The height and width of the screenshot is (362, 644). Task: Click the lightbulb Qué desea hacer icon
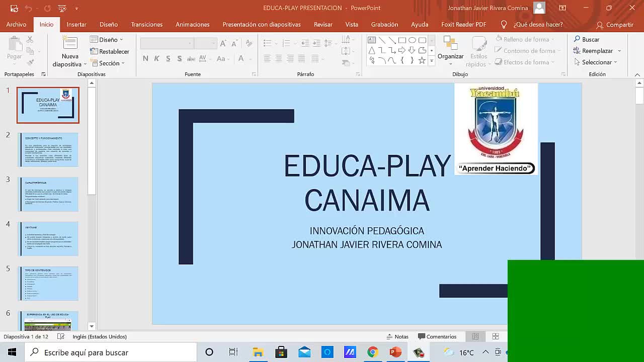(x=504, y=24)
